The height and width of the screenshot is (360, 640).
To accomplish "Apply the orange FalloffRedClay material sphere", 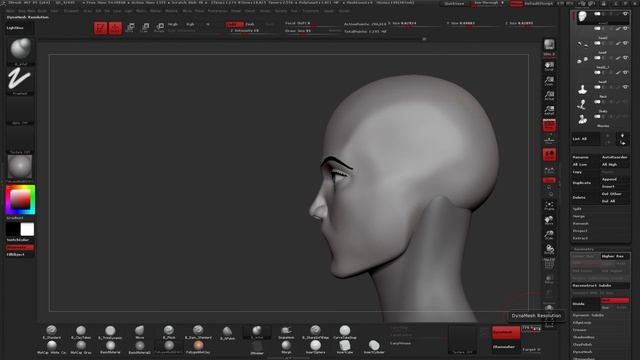I will coord(198,347).
